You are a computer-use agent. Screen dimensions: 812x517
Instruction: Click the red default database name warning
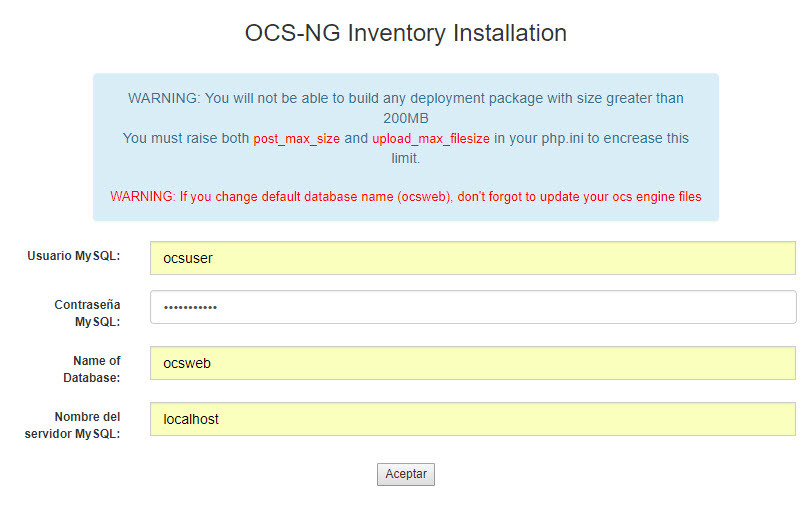coord(405,197)
